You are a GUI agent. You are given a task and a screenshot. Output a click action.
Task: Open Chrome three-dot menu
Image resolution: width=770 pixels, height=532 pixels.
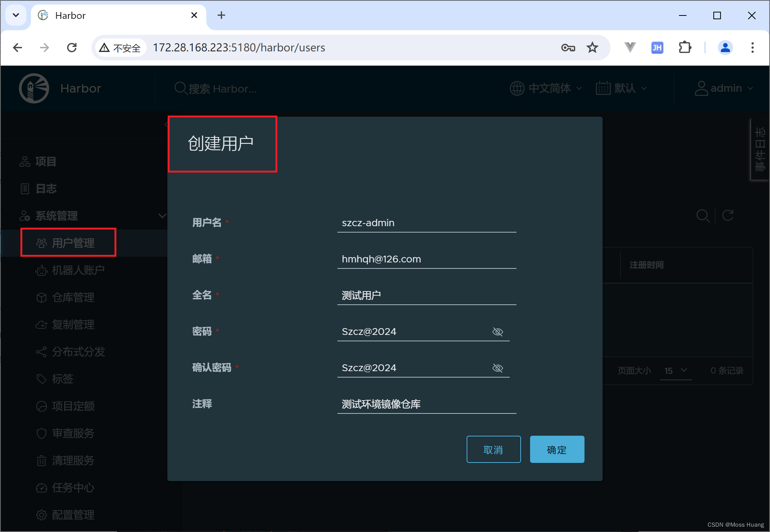pyautogui.click(x=752, y=48)
